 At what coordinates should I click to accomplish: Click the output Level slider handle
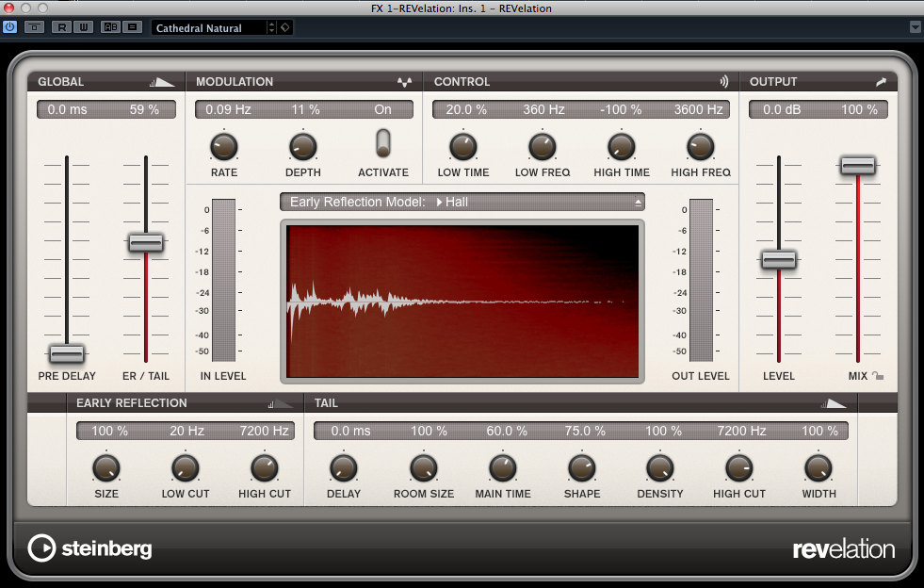[x=778, y=259]
